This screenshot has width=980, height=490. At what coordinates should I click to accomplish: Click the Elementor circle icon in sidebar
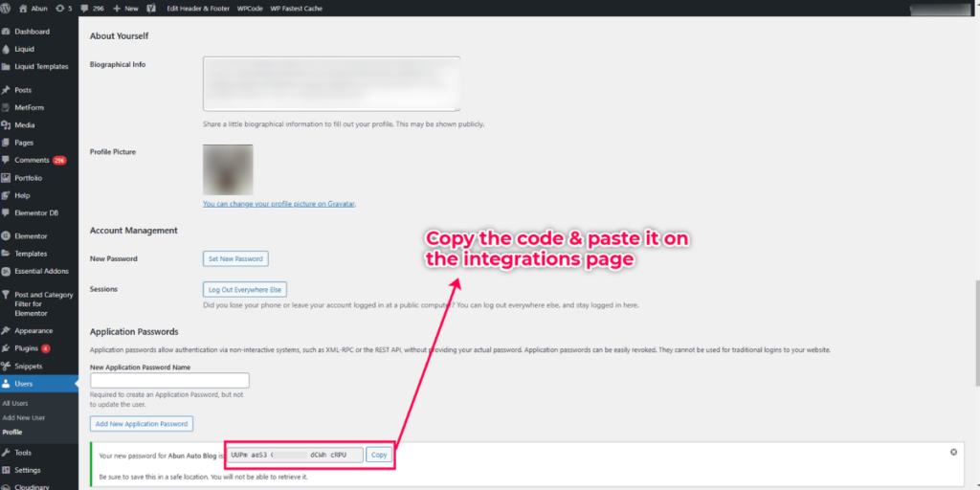coord(6,236)
